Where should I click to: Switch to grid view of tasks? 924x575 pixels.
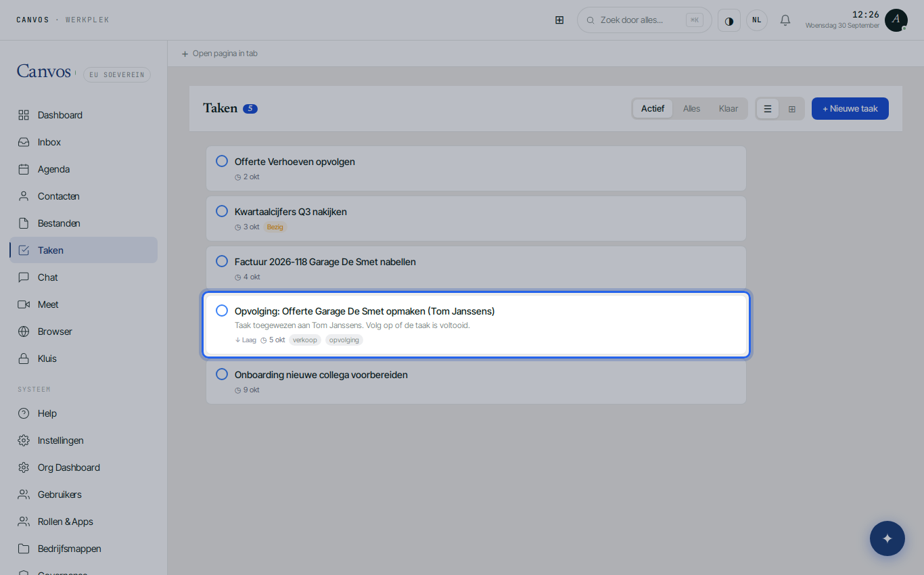[x=791, y=109]
